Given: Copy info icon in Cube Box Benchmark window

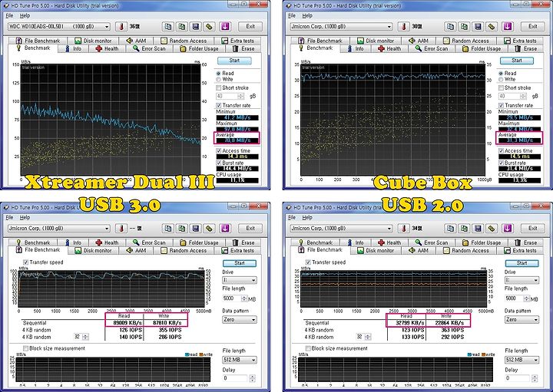Looking at the screenshot, I should (x=450, y=27).
